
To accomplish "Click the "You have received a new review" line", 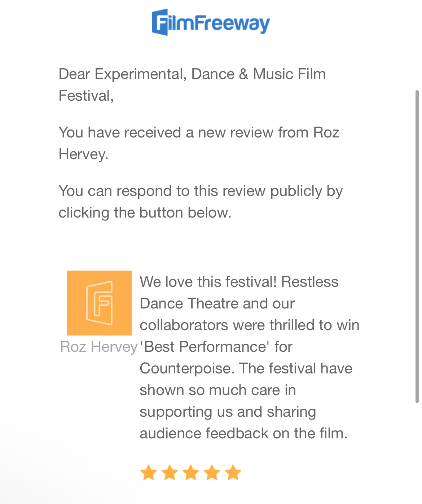I will [199, 132].
